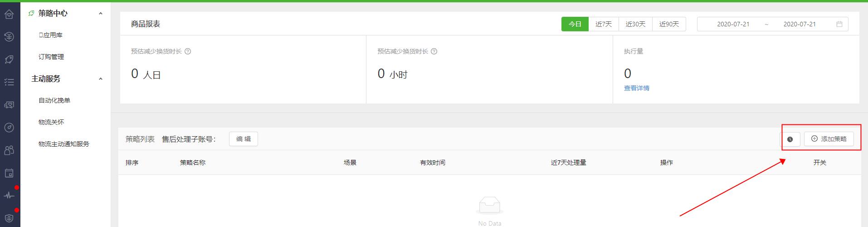
Task: Click the 策略列表 label
Action: (140, 139)
